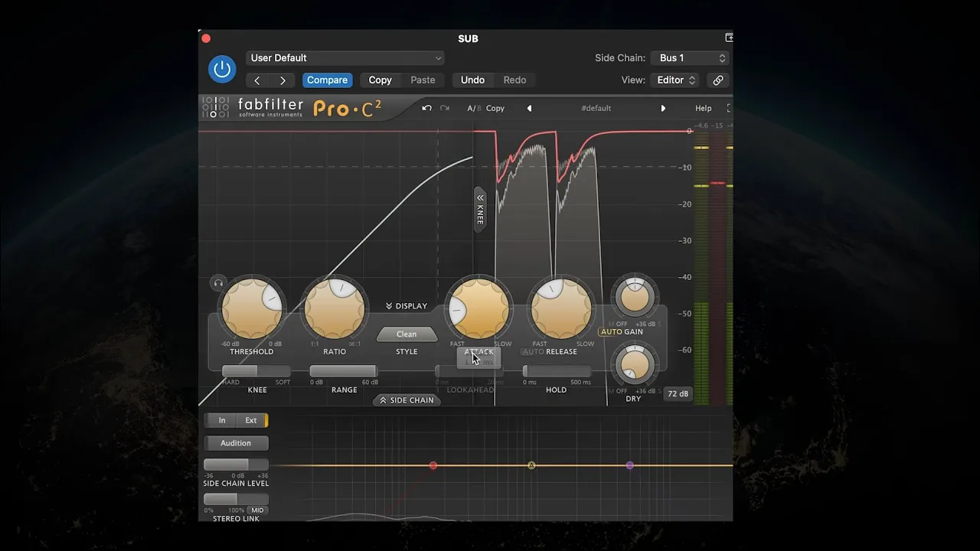Viewport: 980px width, 551px height.
Task: Adjust the Knee hard/soft slider
Action: coord(256,371)
